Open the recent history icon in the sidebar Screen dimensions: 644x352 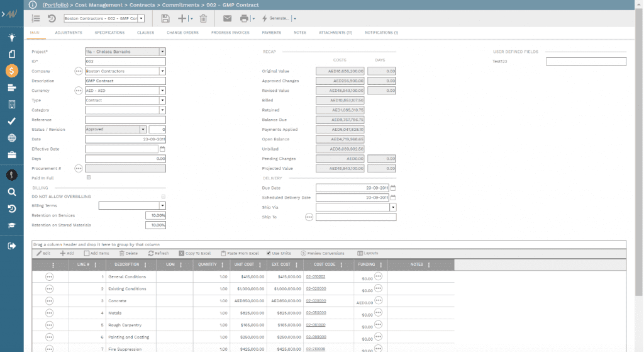pyautogui.click(x=12, y=208)
